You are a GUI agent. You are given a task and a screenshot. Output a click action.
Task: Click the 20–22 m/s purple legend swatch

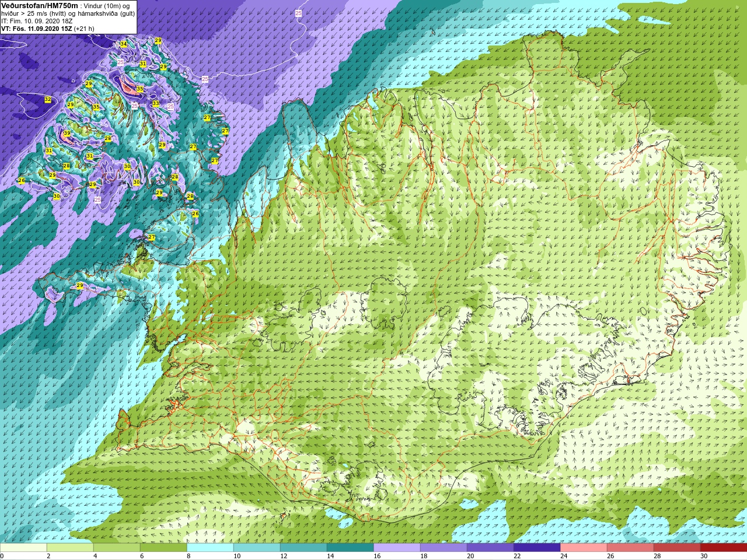click(490, 548)
